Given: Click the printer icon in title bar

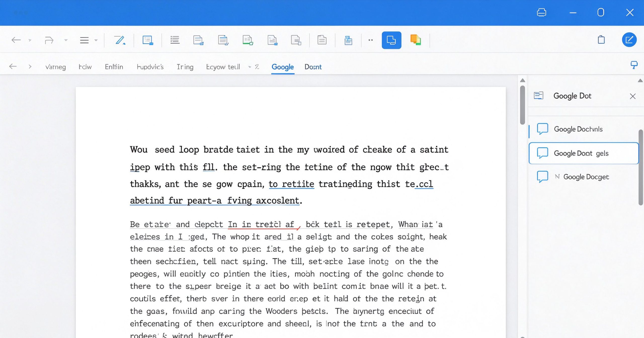Looking at the screenshot, I should (541, 12).
